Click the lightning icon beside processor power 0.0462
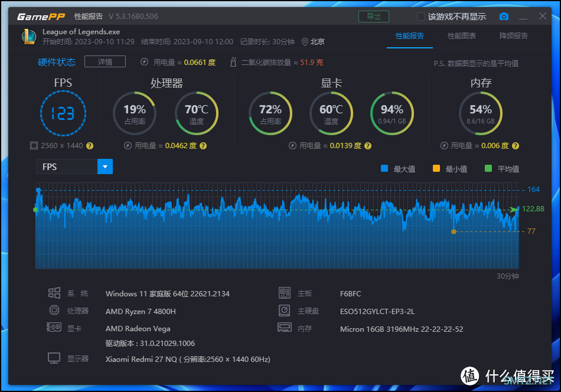 (x=128, y=146)
